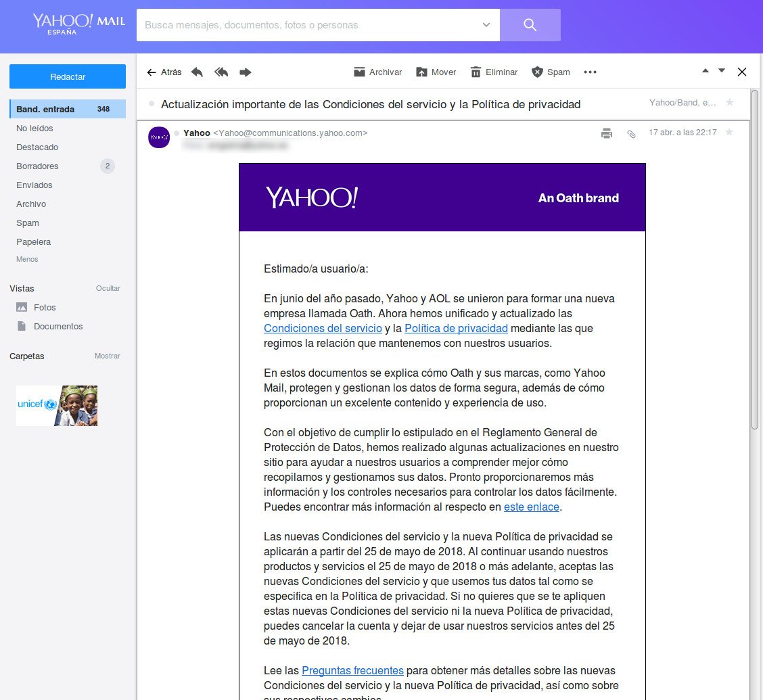This screenshot has width=763, height=700.
Task: Click the unicef advertisement thumbnail
Action: pos(57,406)
